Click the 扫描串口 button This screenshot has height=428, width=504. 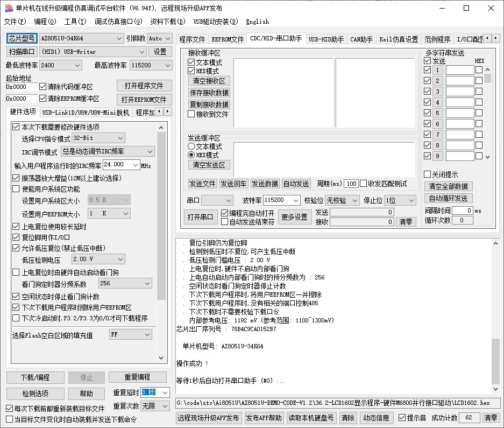pyautogui.click(x=22, y=52)
